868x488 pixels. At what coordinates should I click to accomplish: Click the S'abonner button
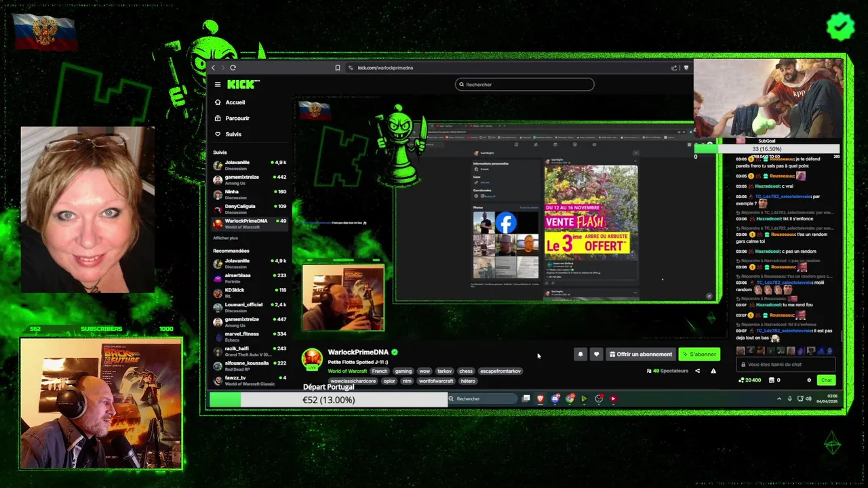[699, 354]
